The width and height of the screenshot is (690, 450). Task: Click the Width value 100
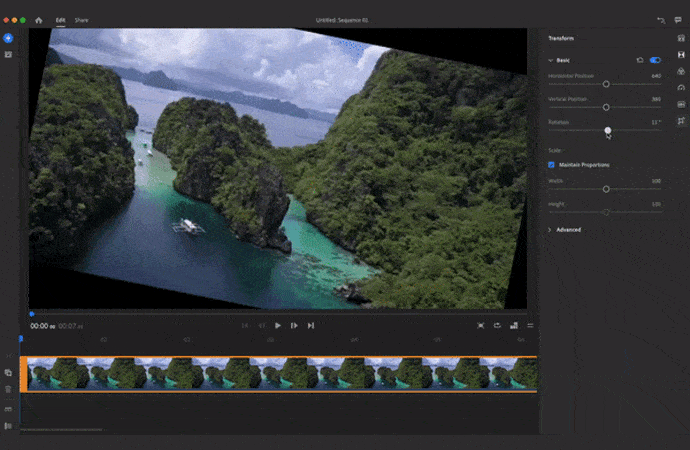(x=656, y=181)
